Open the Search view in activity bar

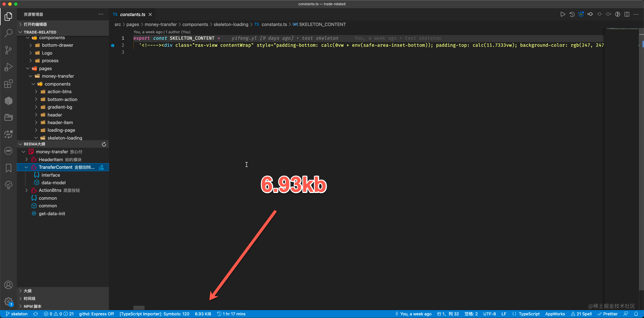pos(8,33)
